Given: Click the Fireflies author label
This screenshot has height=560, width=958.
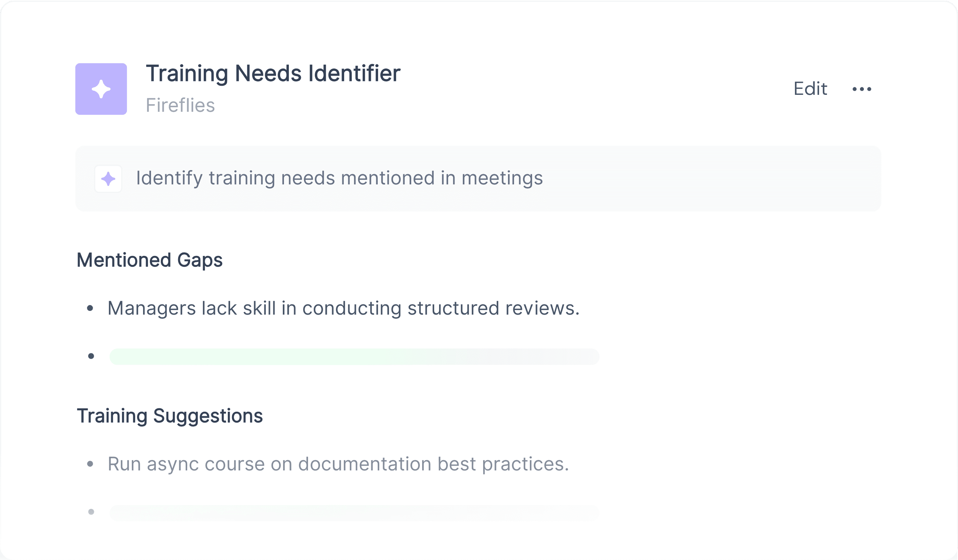Looking at the screenshot, I should [x=180, y=105].
